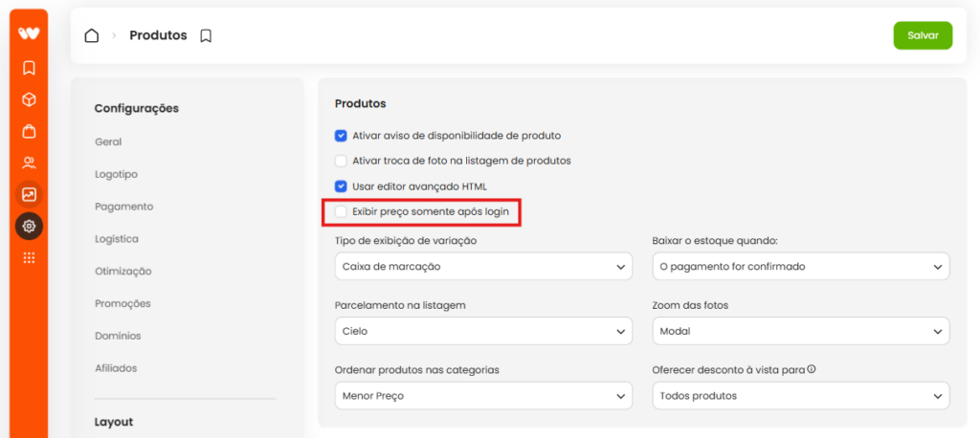Open the chart analytics icon in sidebar
980x438 pixels.
[x=29, y=194]
